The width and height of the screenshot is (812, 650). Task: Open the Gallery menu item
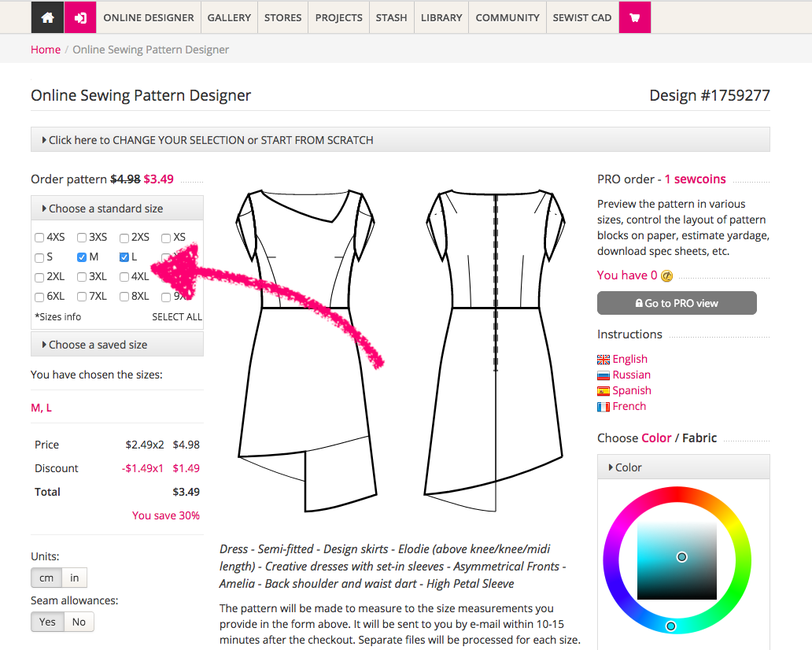pos(229,17)
